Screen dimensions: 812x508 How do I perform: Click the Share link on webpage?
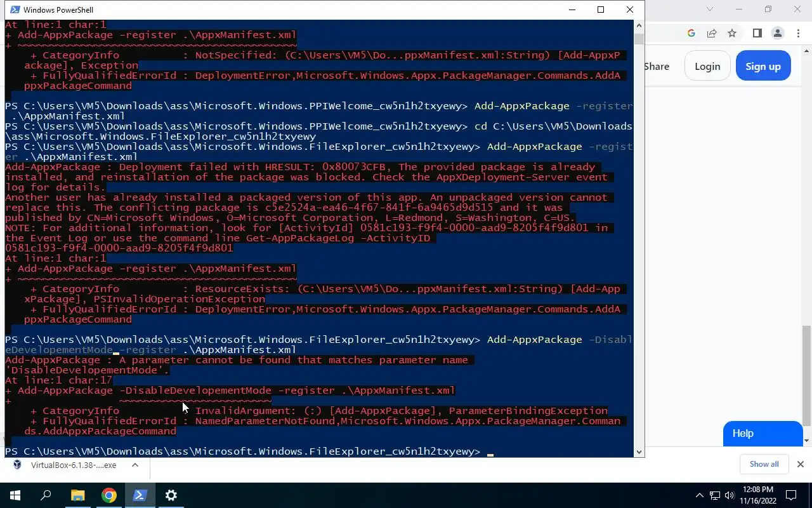click(657, 66)
